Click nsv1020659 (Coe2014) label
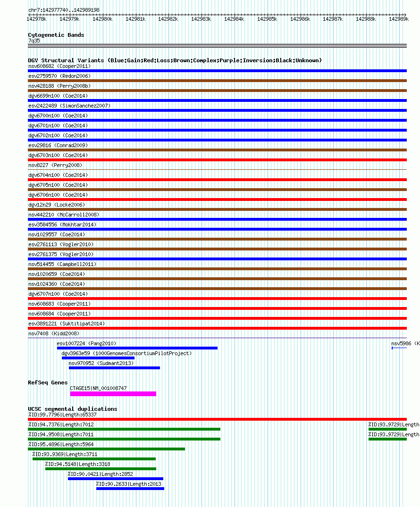 click(57, 274)
